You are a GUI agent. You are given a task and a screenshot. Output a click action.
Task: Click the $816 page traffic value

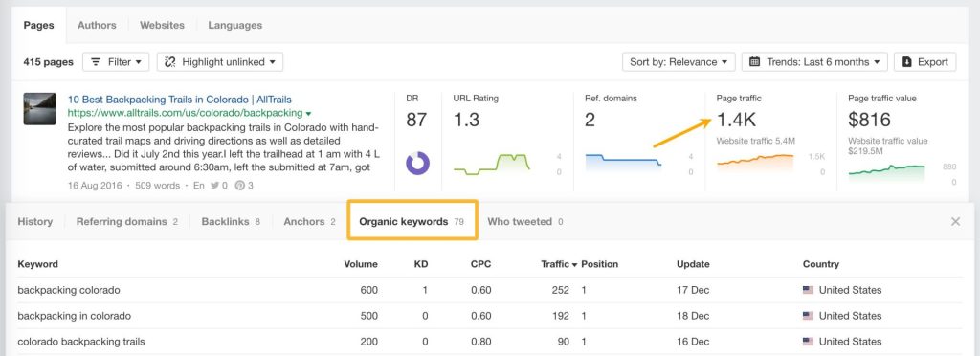869,120
